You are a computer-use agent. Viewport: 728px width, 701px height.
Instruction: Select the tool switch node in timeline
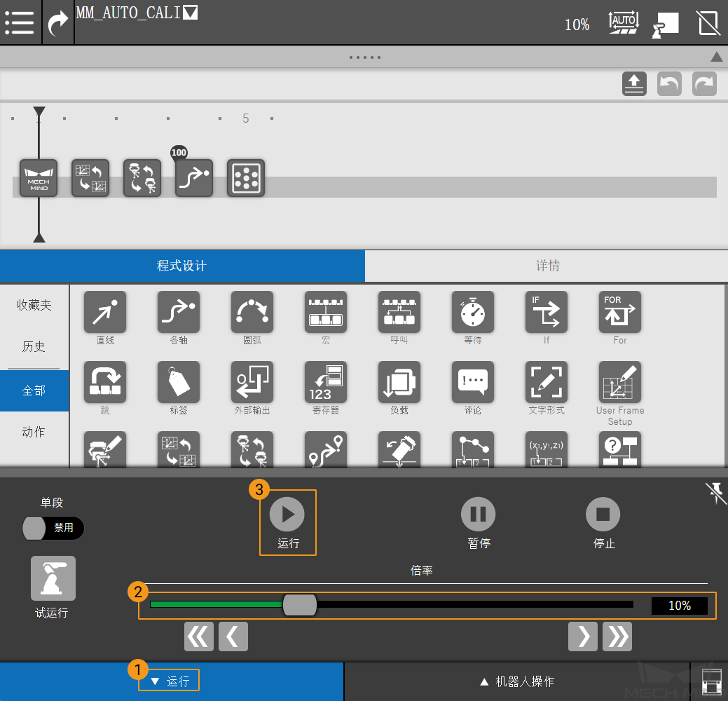[x=142, y=178]
